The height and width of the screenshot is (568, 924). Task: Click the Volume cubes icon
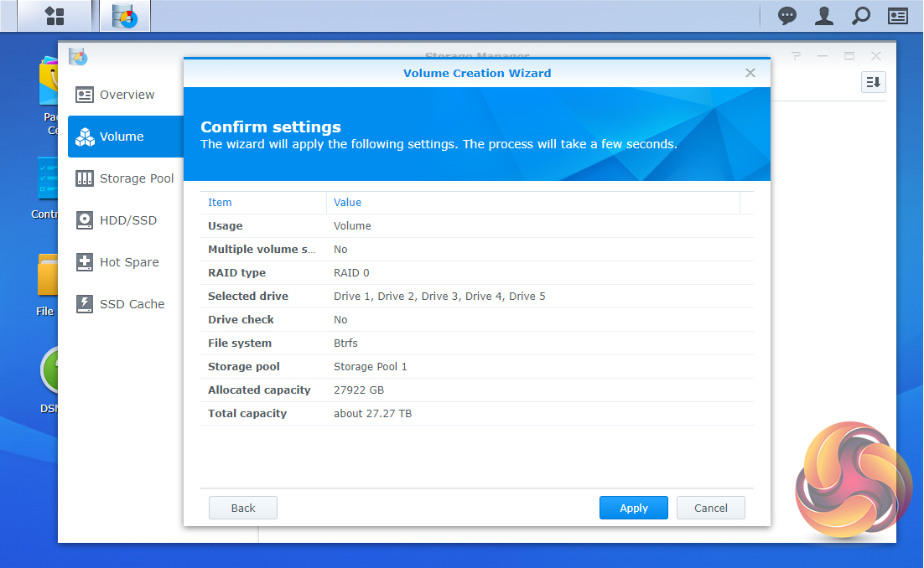(x=85, y=137)
